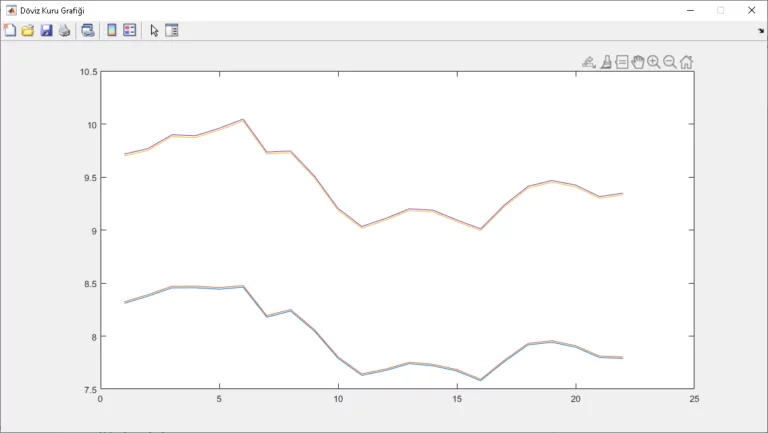
Task: Click the Zoom Out magnifier icon
Action: (670, 62)
